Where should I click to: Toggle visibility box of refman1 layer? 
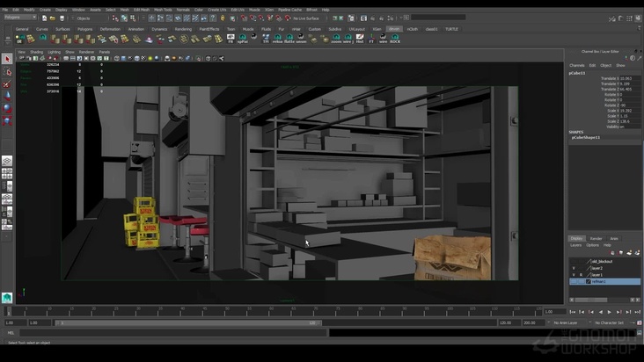tap(574, 282)
